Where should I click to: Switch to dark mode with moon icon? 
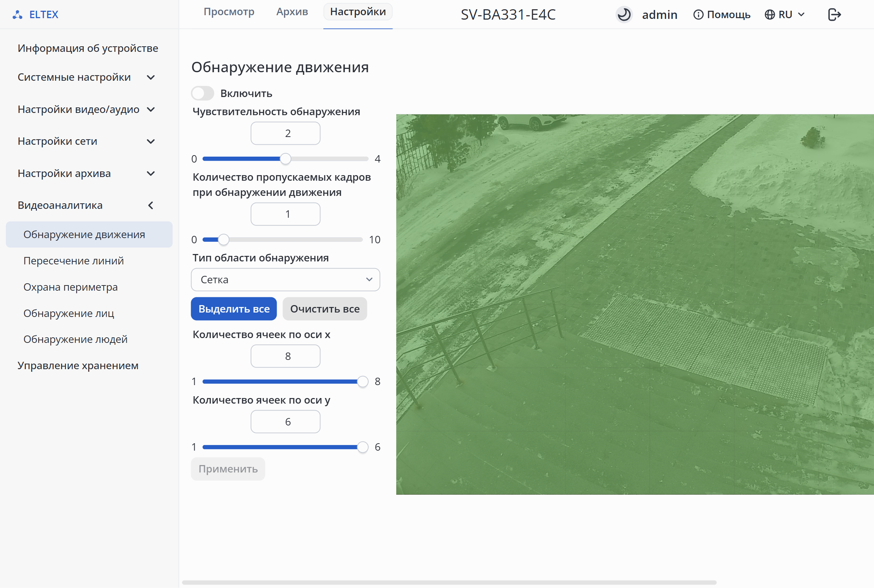[x=624, y=14]
